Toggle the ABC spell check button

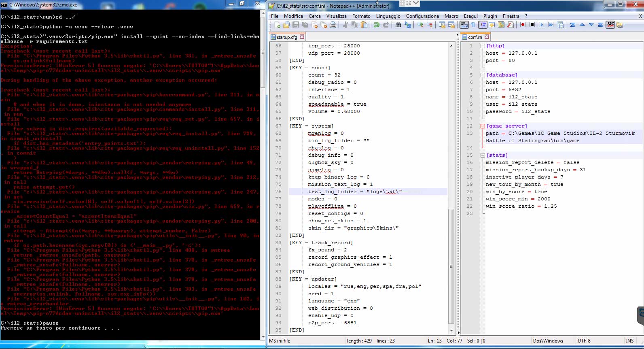[610, 25]
